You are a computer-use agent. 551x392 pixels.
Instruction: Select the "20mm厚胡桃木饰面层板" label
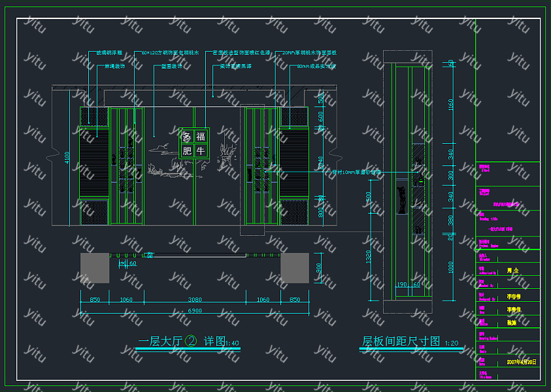310,53
